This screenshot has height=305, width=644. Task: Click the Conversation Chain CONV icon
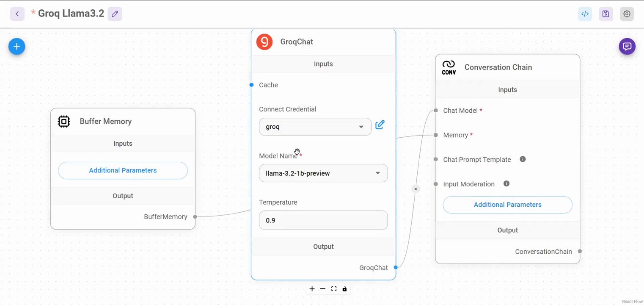[449, 67]
